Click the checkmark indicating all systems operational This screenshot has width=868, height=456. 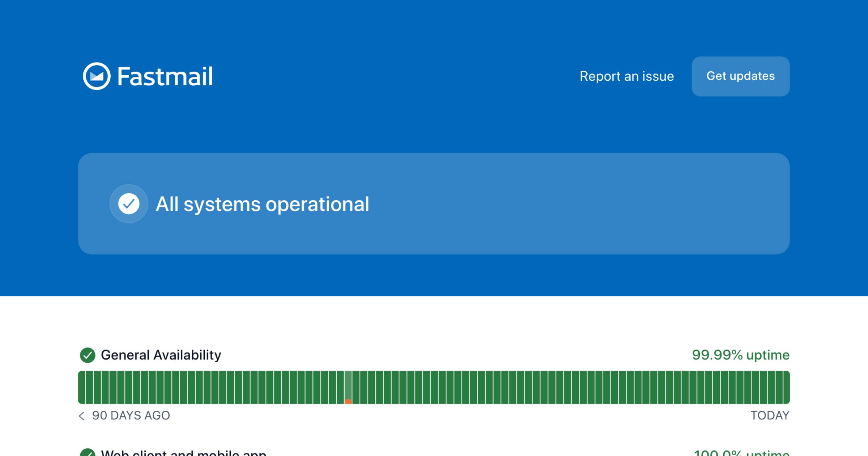point(129,204)
